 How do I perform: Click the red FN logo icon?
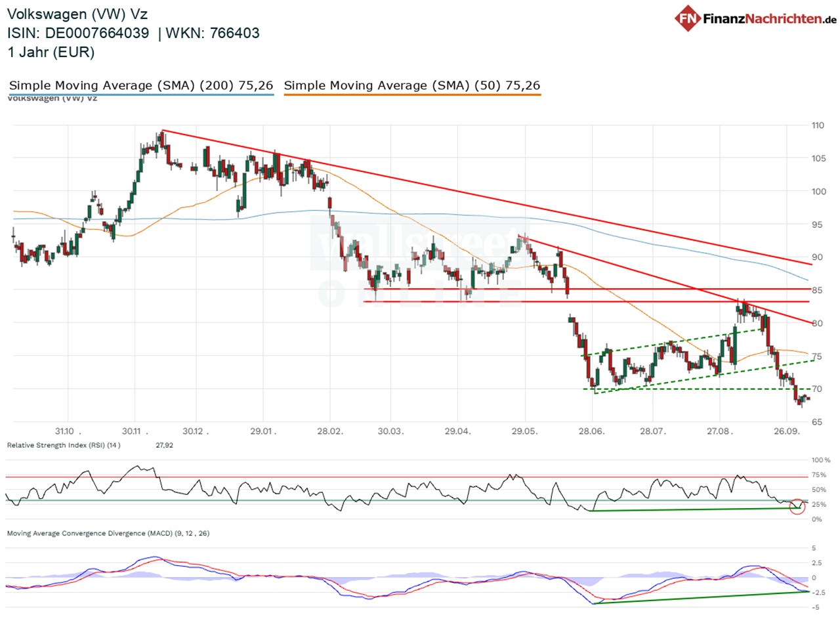click(x=687, y=17)
